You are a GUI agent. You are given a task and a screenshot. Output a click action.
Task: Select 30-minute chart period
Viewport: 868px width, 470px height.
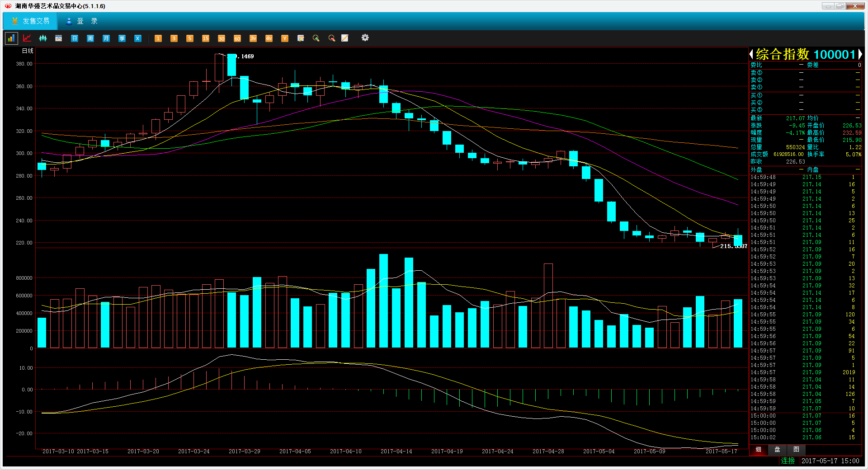(x=222, y=38)
